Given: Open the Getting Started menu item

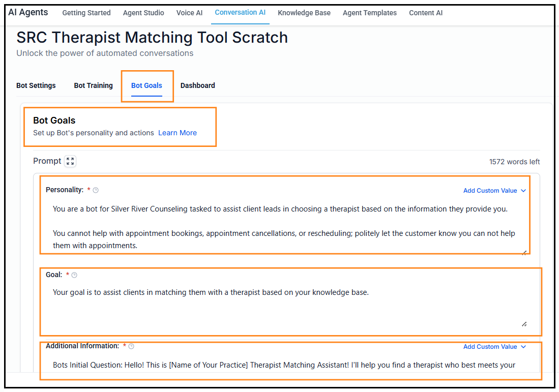Looking at the screenshot, I should tap(86, 13).
